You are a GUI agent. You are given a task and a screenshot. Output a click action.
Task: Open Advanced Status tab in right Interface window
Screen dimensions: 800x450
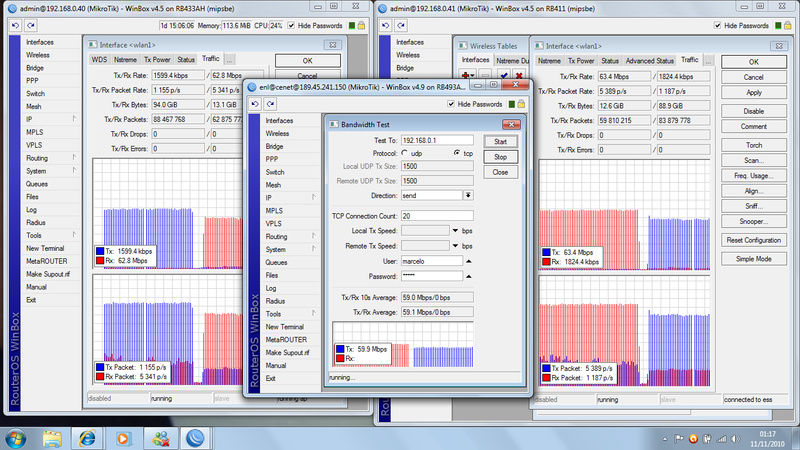pos(649,61)
